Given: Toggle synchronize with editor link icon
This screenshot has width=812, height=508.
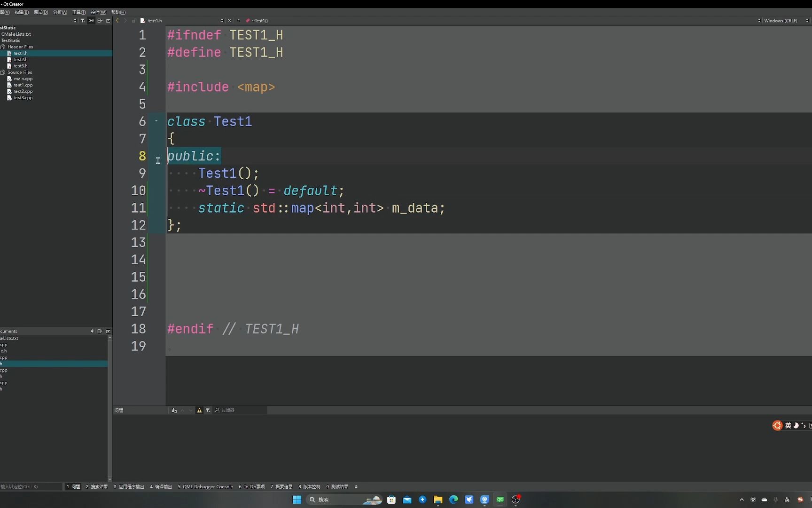Looking at the screenshot, I should [x=91, y=21].
